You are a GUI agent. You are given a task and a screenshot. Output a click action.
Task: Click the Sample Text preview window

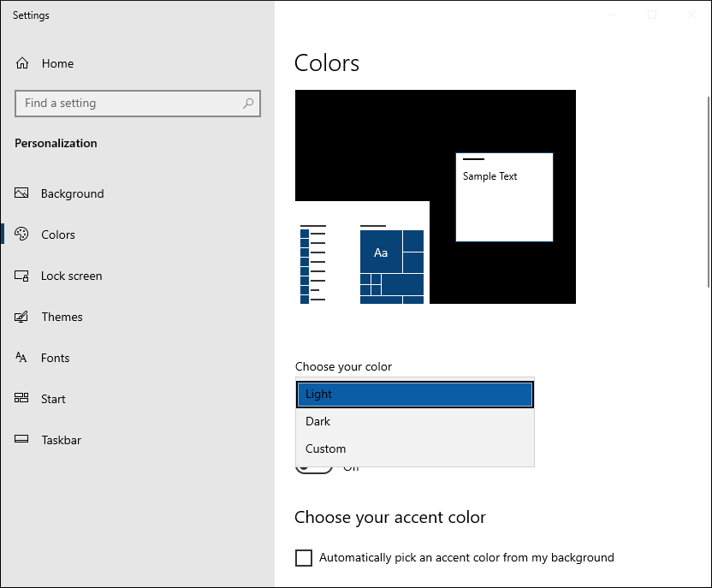504,197
